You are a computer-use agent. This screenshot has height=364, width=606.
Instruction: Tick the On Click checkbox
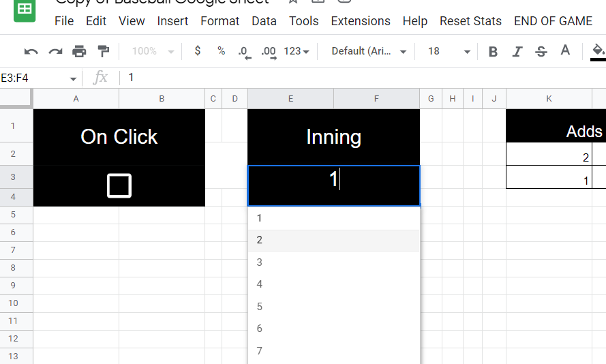click(x=119, y=186)
